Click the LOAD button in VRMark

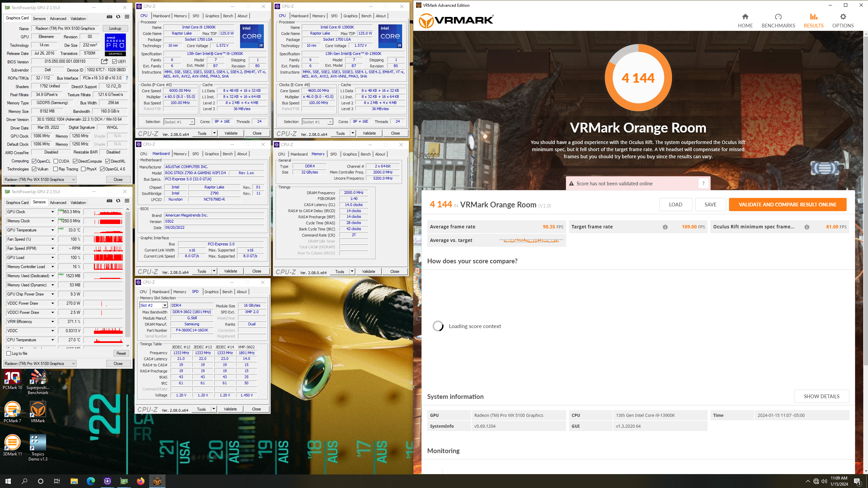(675, 205)
